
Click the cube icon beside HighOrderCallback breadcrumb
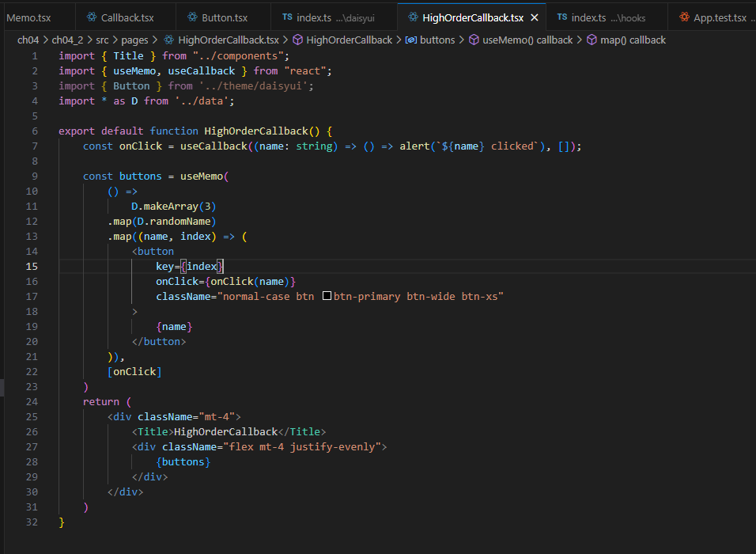(x=298, y=40)
